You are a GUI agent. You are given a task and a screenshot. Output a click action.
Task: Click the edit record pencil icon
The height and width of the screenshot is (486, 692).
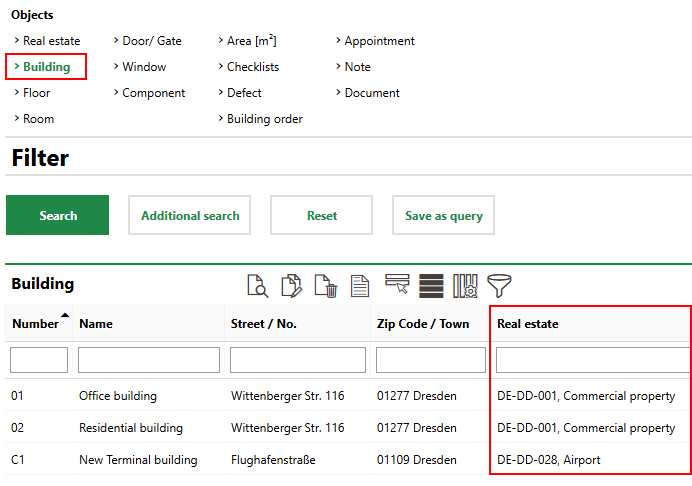(292, 285)
